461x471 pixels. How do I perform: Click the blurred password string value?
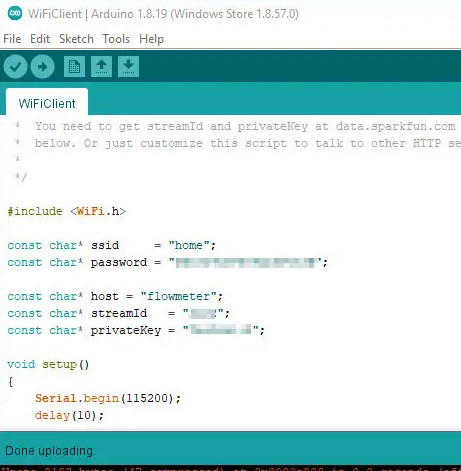(x=245, y=262)
